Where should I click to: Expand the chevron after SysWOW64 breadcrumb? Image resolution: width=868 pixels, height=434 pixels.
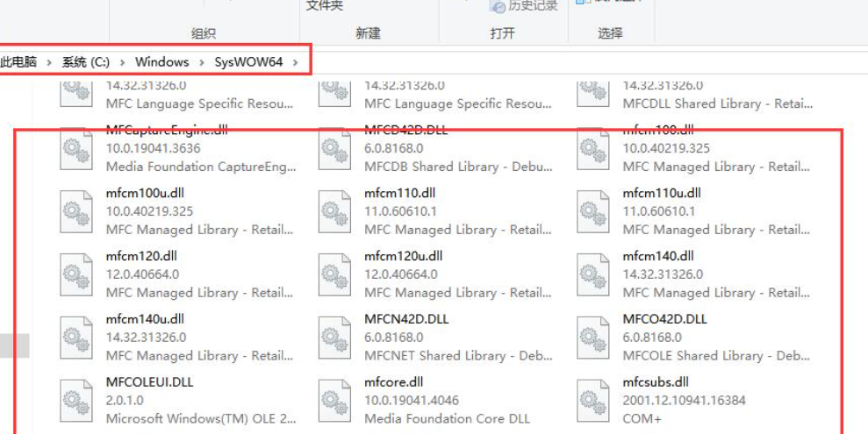[295, 62]
